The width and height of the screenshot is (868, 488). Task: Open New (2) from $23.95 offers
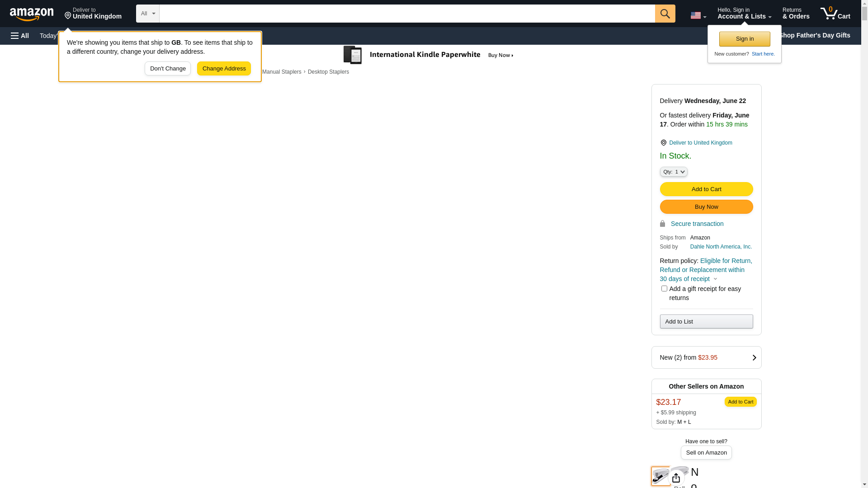706,357
